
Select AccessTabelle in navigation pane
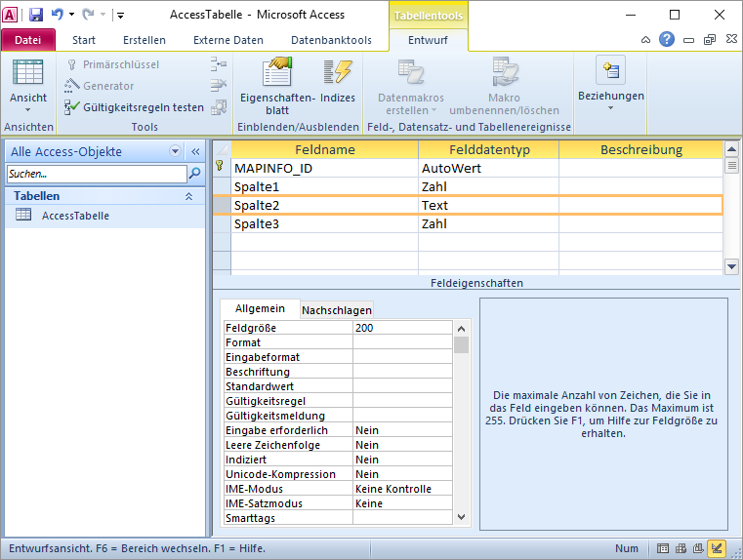point(75,216)
